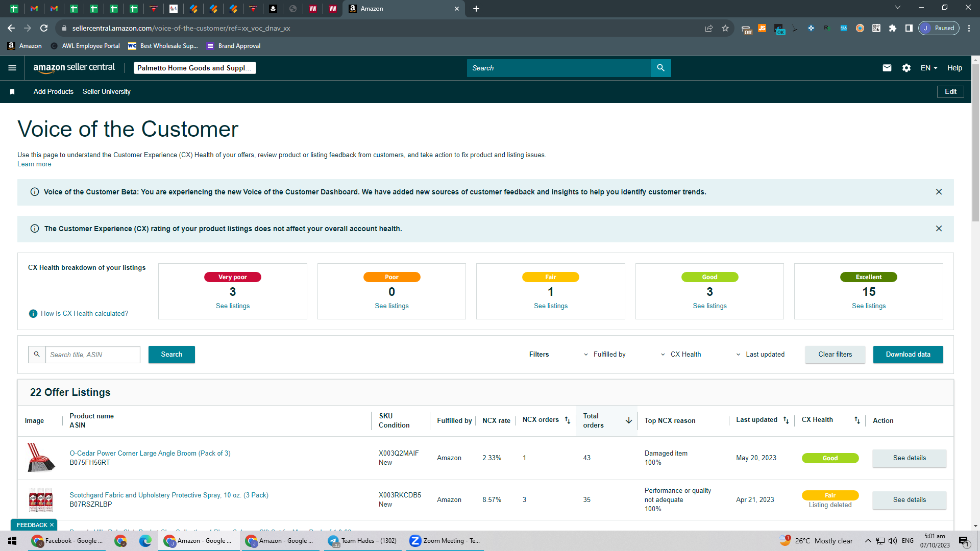Click the Amazon Seller Central logo
This screenshot has width=980, height=551.
point(74,68)
